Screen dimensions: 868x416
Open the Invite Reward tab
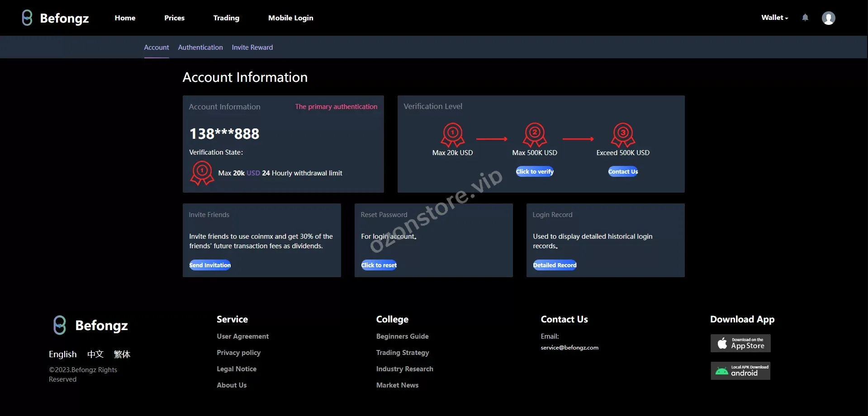point(252,47)
